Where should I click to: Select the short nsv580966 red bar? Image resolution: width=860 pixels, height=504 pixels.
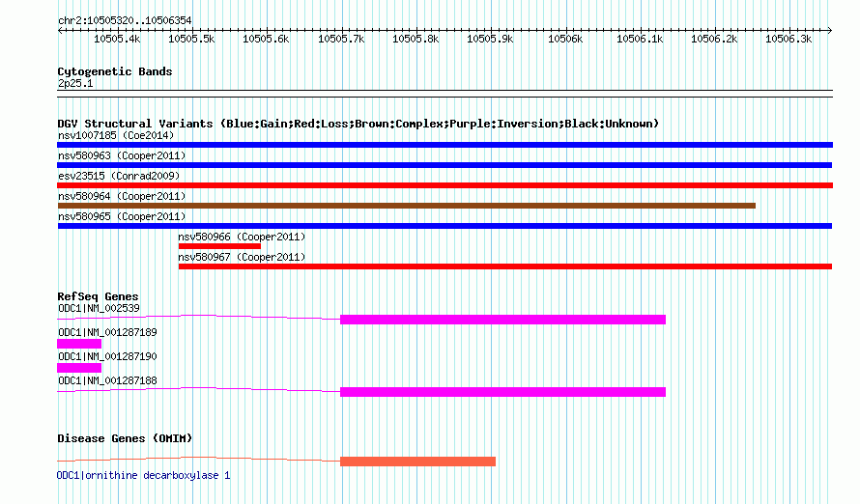point(219,246)
